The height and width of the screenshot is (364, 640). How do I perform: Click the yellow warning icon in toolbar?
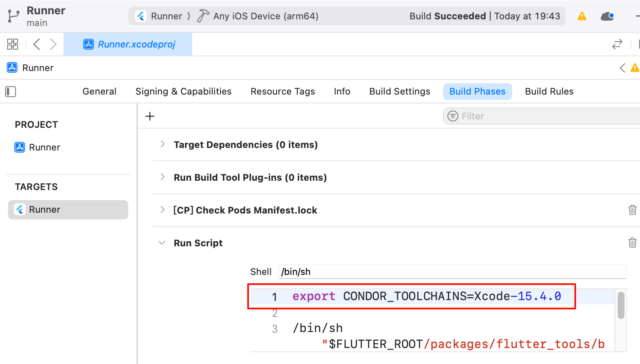coord(582,16)
